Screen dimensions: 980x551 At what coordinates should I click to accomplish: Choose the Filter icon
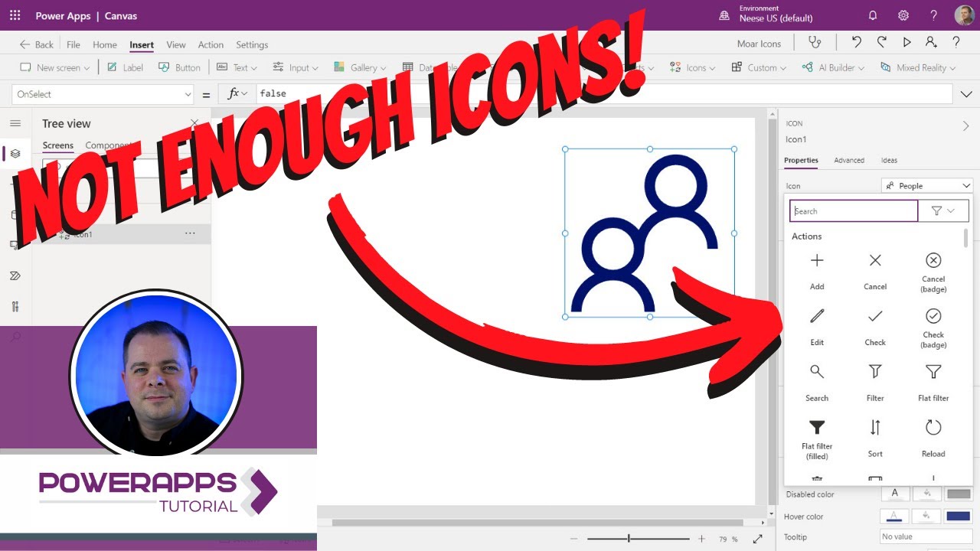point(875,383)
